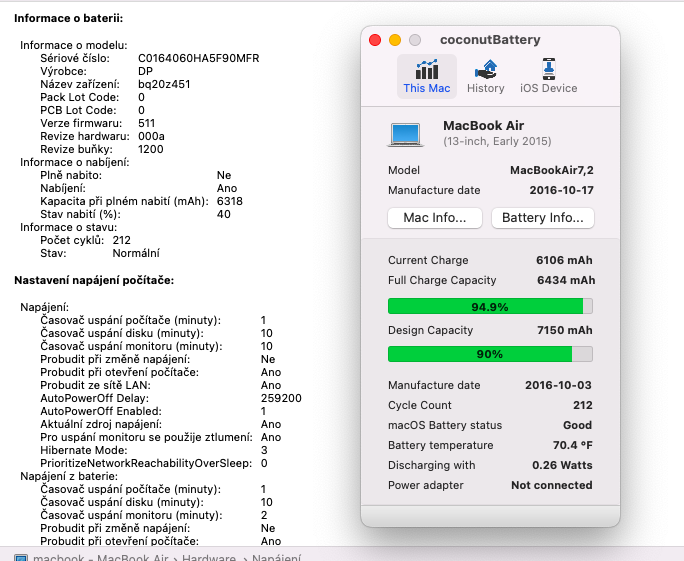Select the AutoPowerOff Delay 259200 value
Image resolution: width=684 pixels, height=561 pixels.
coord(281,398)
